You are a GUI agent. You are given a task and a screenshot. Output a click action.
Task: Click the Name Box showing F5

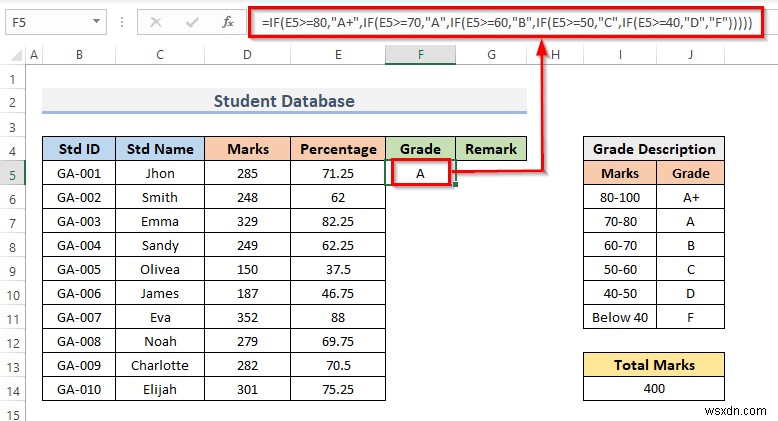coord(56,23)
